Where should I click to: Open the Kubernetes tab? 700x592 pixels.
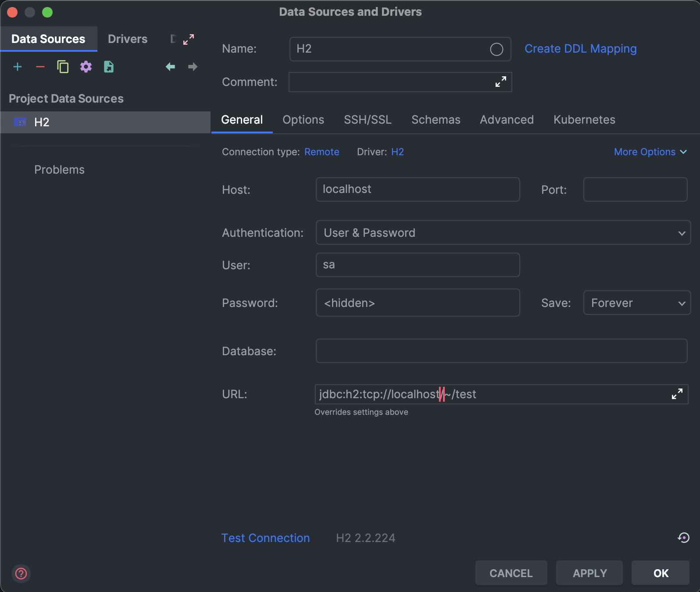(x=584, y=120)
